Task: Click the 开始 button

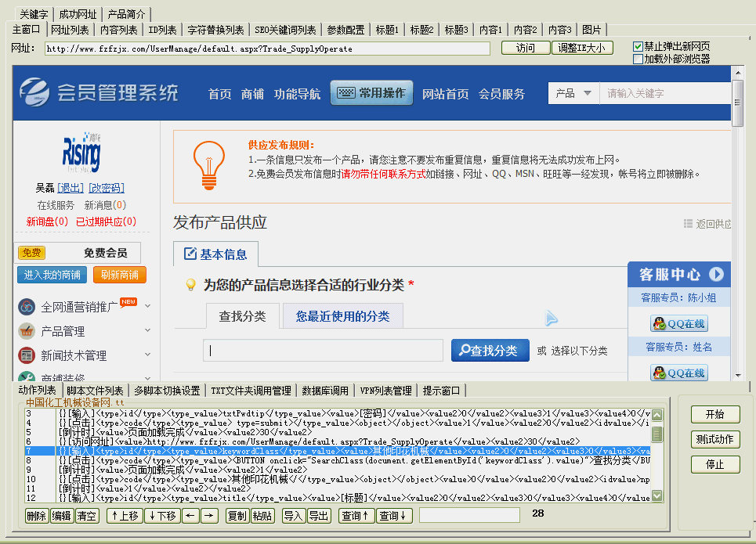Action: pos(715,414)
